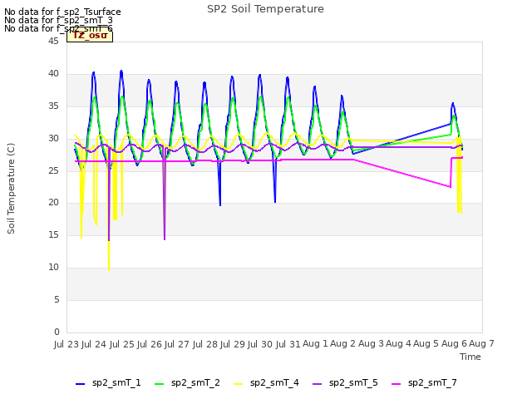Click the 'No data for f_sp2_Tsurface' message
532x399 pixels.
pos(62,12)
